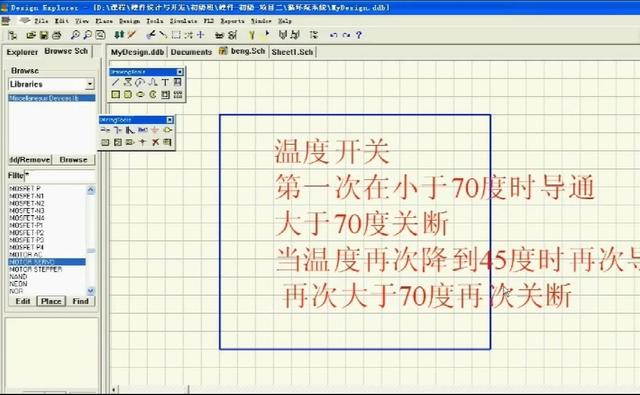Image resolution: width=640 pixels, height=395 pixels.
Task: Select the Pie Chart drawing tool
Action: (x=153, y=95)
